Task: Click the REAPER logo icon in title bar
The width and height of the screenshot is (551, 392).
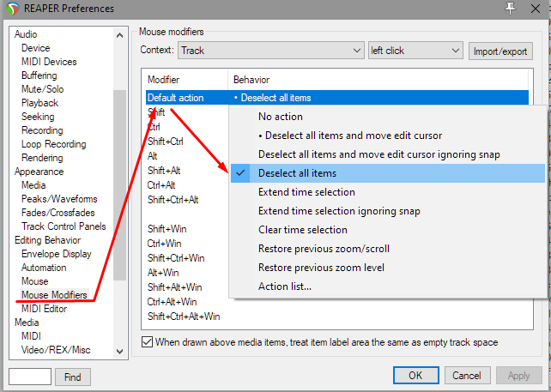Action: click(13, 9)
